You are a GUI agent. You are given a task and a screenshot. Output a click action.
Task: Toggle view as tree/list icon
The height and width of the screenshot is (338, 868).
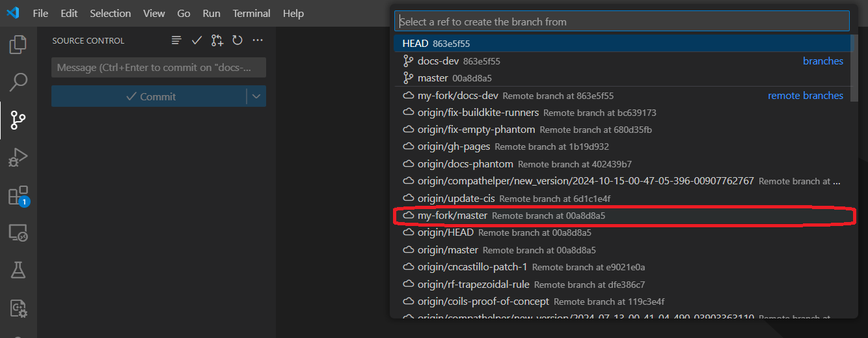[x=176, y=40]
